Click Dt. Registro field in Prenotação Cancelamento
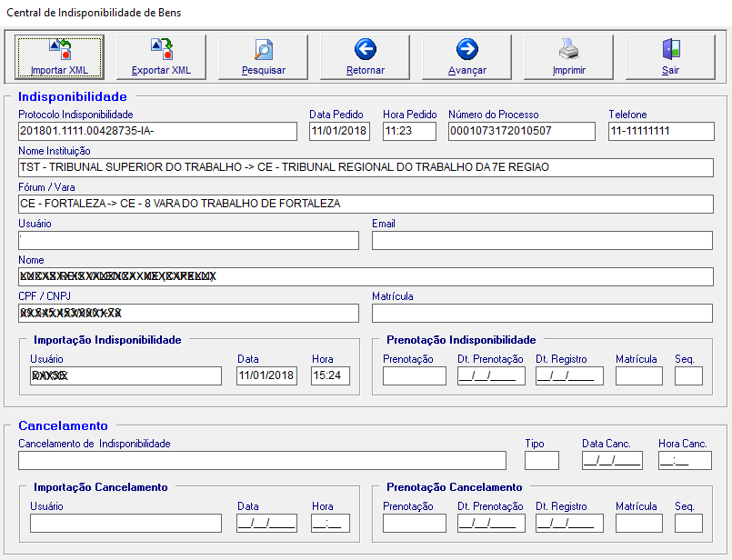This screenshot has height=560, width=732. click(x=569, y=523)
